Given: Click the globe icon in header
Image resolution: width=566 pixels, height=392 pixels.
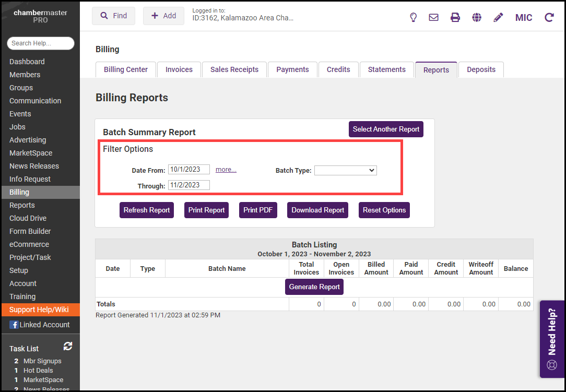Looking at the screenshot, I should pos(477,17).
